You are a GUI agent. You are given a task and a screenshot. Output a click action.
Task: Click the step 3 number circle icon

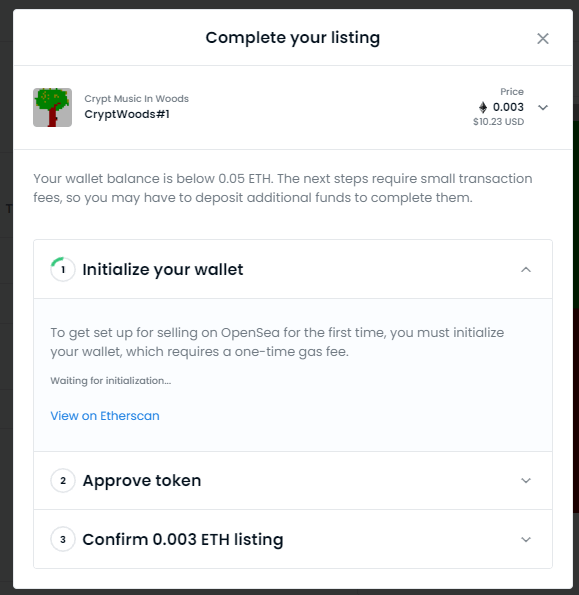pos(63,539)
